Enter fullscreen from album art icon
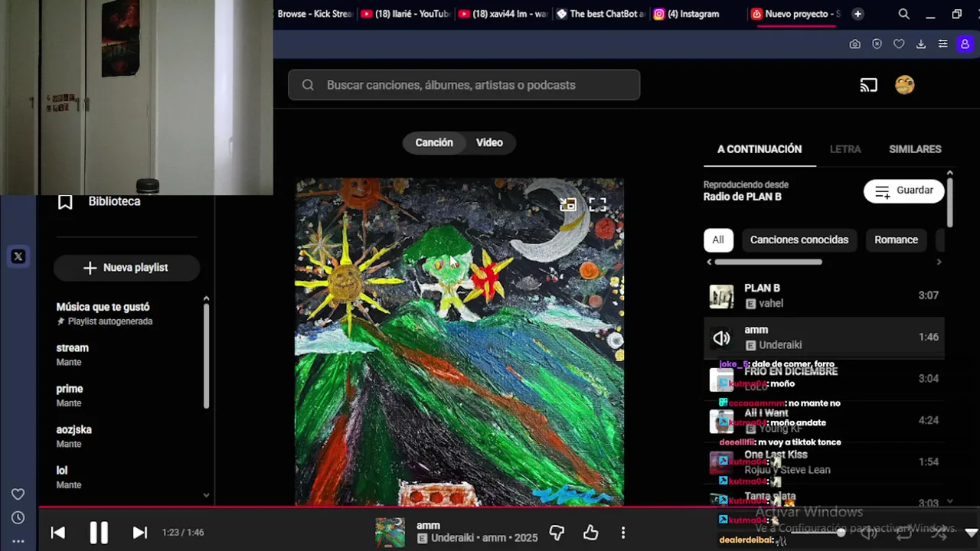The image size is (980, 551). (597, 204)
